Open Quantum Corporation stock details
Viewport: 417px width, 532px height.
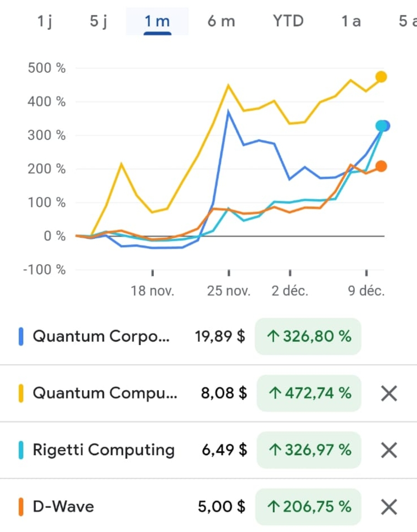tap(101, 336)
